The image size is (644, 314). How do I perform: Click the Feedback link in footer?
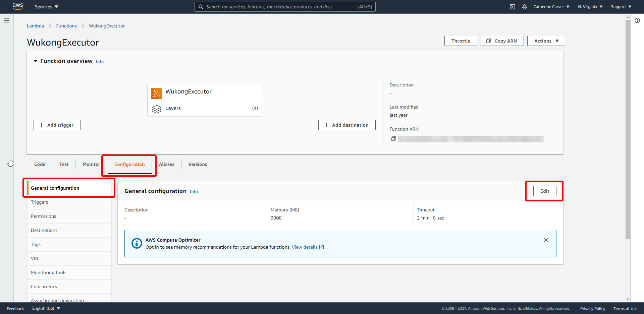tap(15, 309)
